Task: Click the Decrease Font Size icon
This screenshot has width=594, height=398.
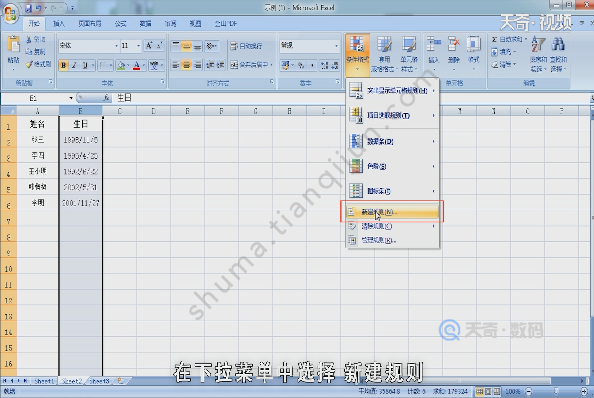Action: tap(159, 45)
